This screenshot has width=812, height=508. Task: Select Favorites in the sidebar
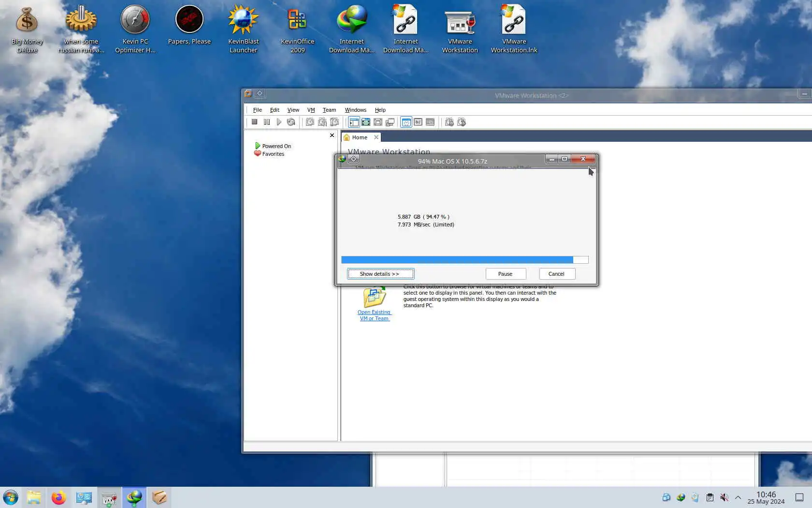[269, 154]
